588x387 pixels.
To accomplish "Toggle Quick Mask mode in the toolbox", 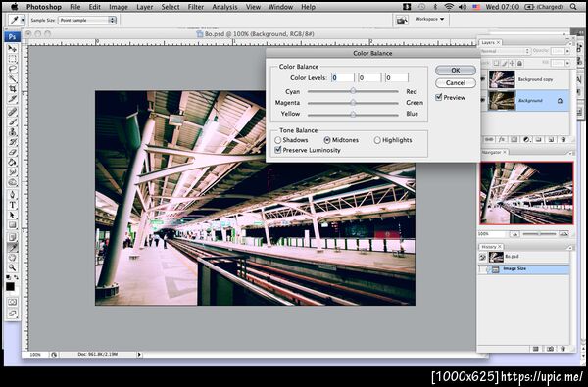I will click(13, 302).
